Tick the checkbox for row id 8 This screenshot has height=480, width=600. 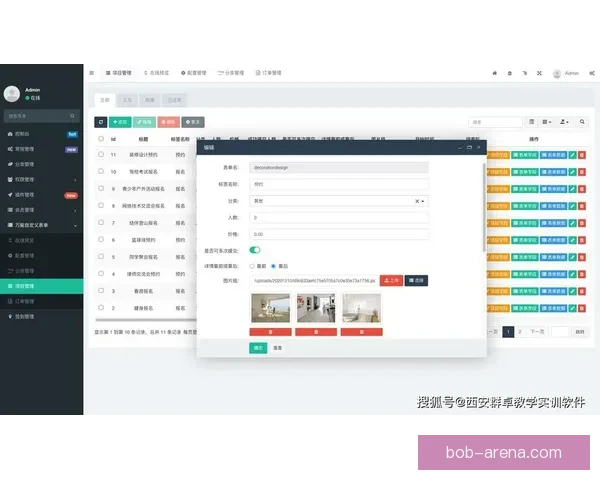coord(101,205)
